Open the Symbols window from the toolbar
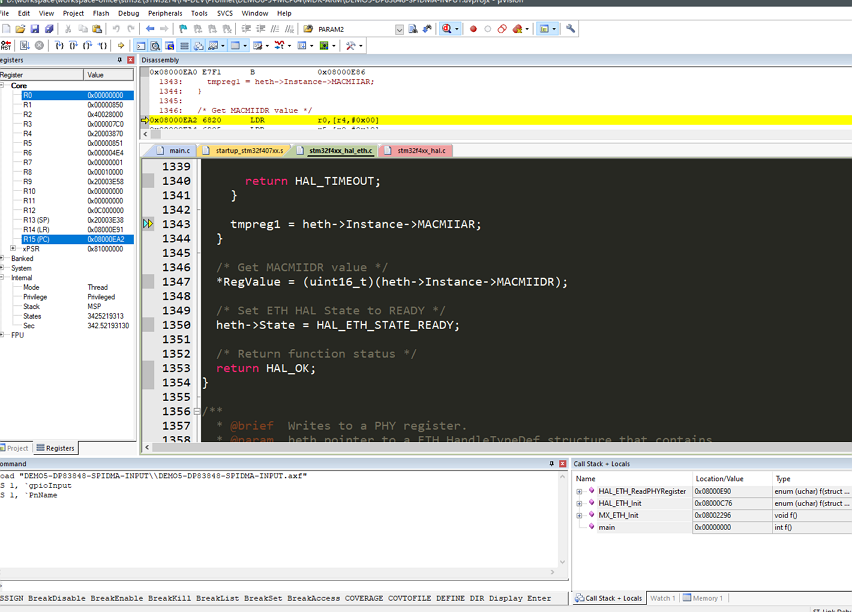Screen dimensions: 852x612 170,46
